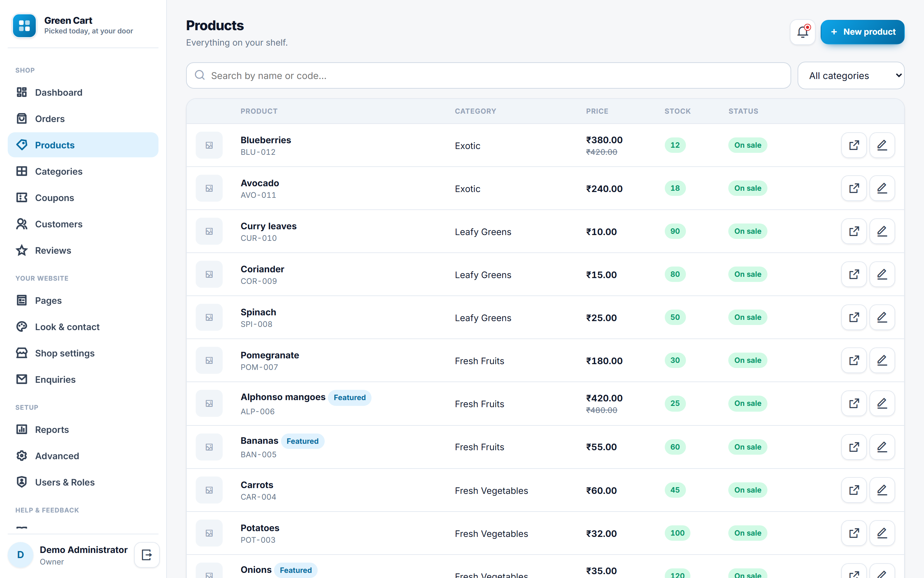Open Bananas external link icon
The height and width of the screenshot is (578, 924).
854,447
